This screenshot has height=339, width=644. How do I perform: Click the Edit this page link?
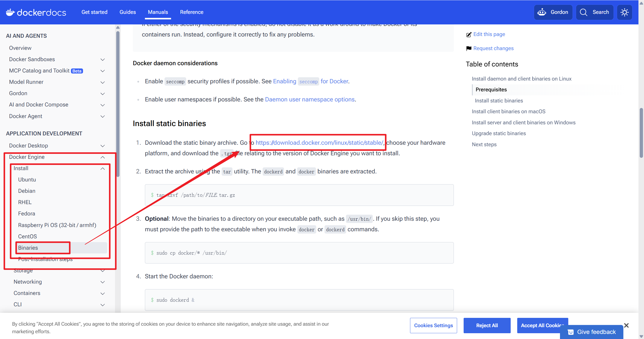click(489, 34)
